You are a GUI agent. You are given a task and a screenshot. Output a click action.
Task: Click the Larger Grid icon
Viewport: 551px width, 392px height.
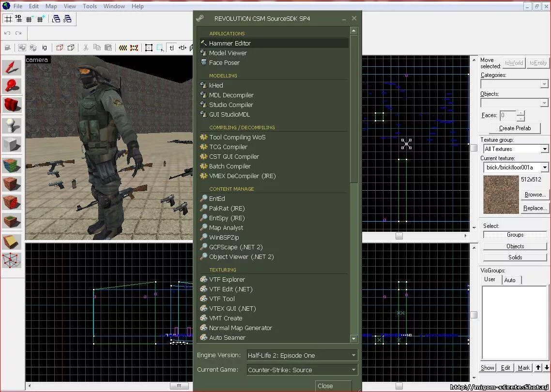[x=41, y=19]
